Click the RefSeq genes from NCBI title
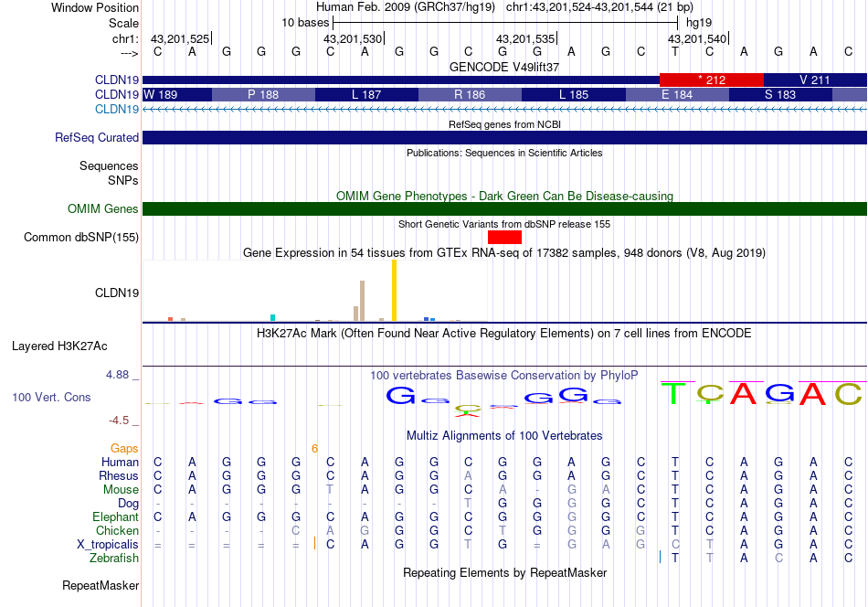This screenshot has height=607, width=868. [x=504, y=124]
